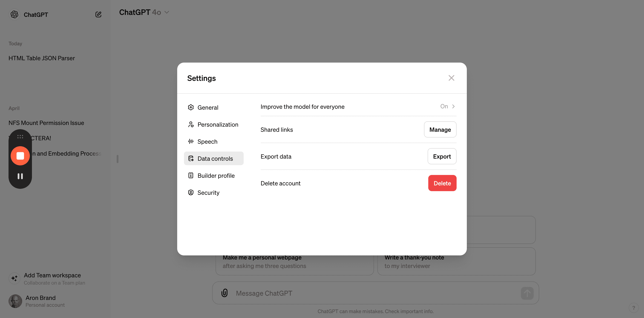Click the sidebar collapse handle
This screenshot has height=318, width=644.
[x=118, y=159]
